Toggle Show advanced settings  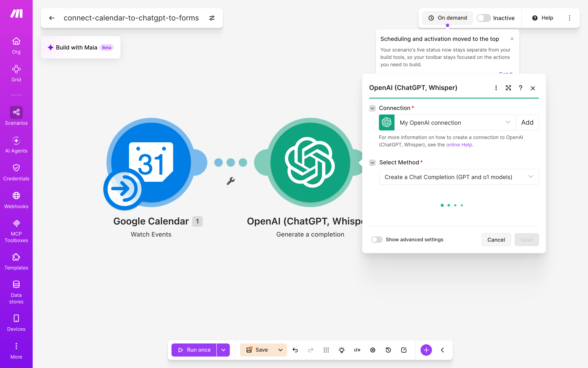[377, 240]
